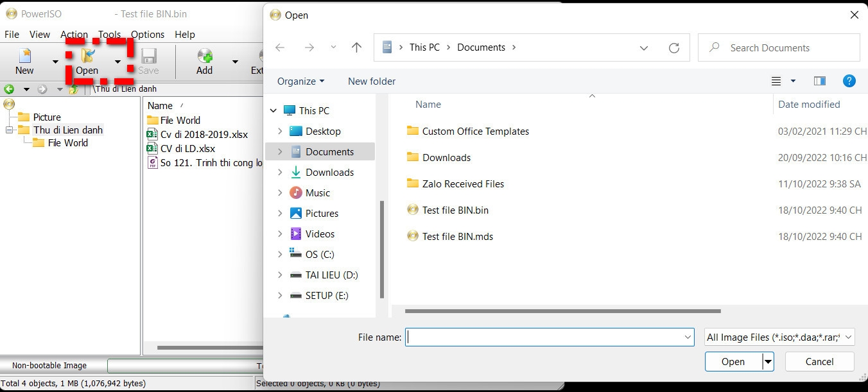Click the New toolbar icon in PowerISO

coord(24,62)
